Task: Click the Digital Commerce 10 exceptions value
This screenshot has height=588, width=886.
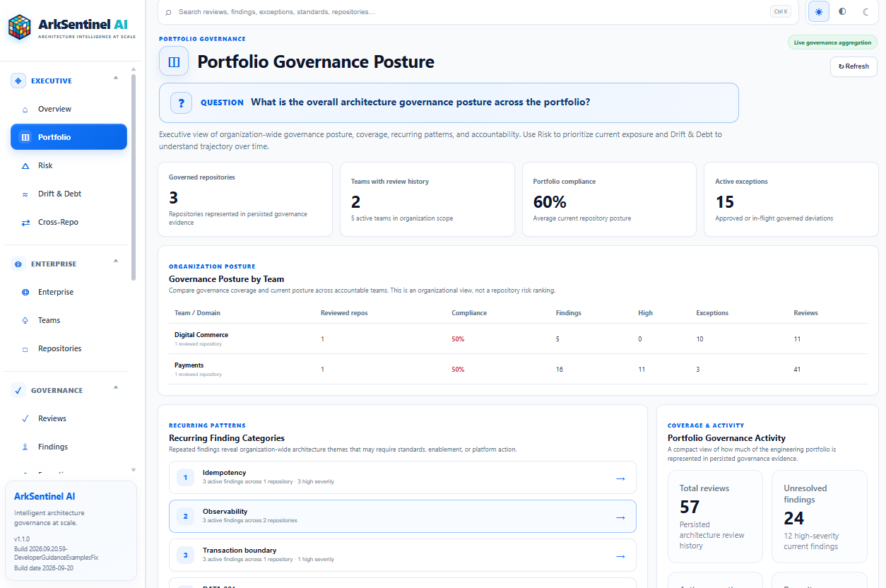Action: (699, 339)
